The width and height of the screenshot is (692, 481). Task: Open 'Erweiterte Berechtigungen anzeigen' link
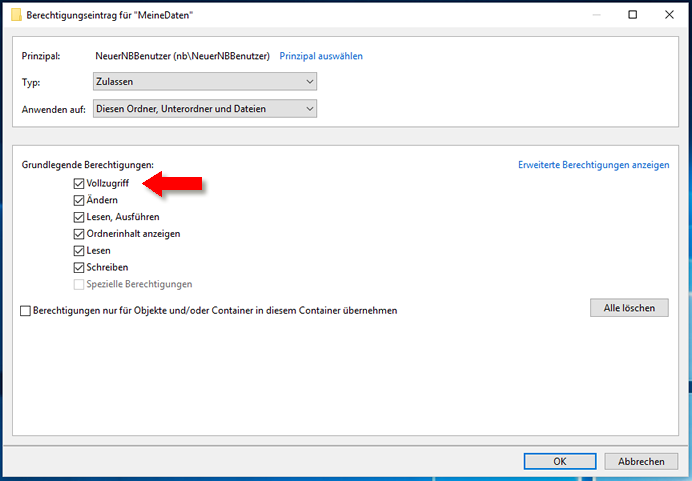tap(593, 165)
